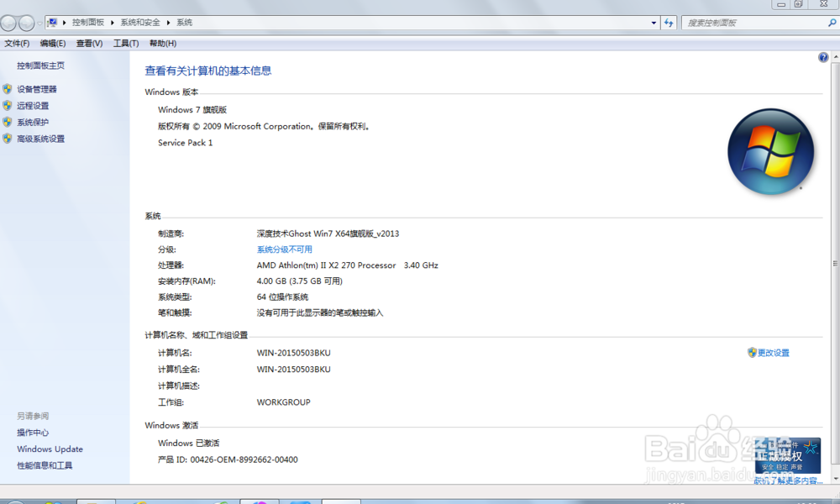Open 操作中心 link

coord(33,433)
